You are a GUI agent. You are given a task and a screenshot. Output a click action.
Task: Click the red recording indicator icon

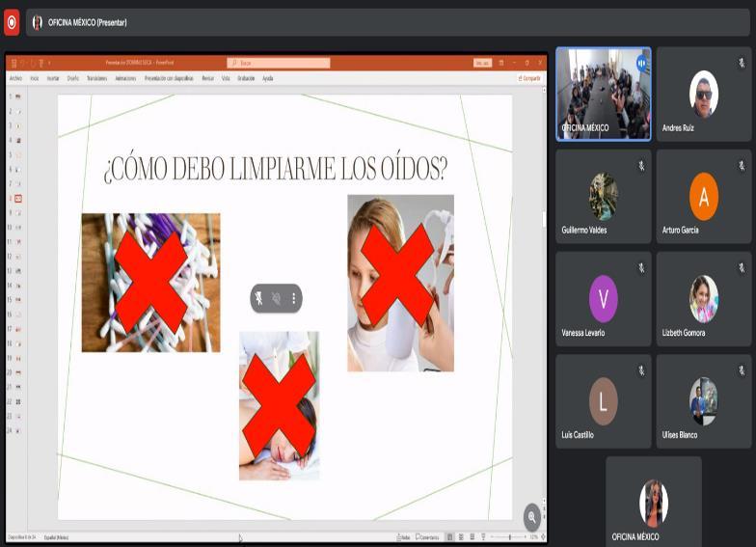click(x=12, y=22)
